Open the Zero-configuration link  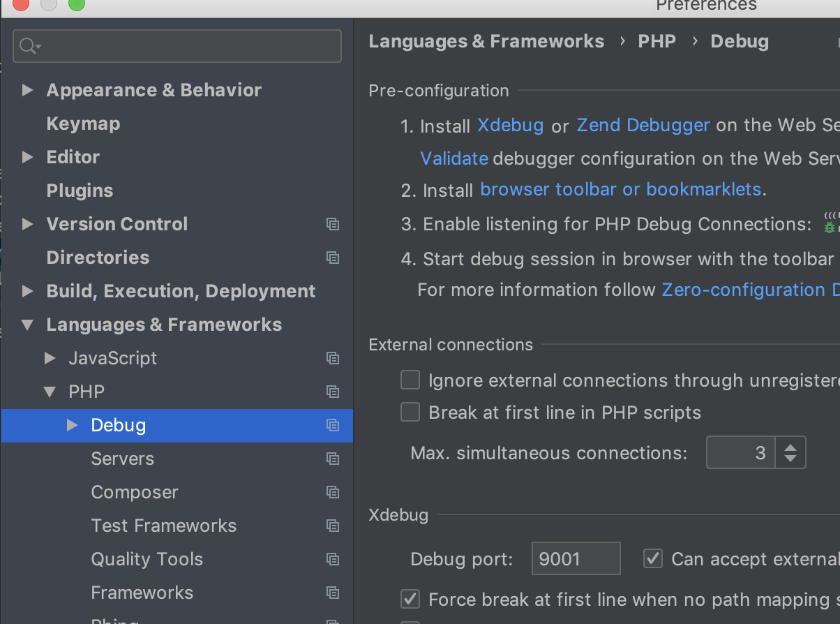click(751, 290)
